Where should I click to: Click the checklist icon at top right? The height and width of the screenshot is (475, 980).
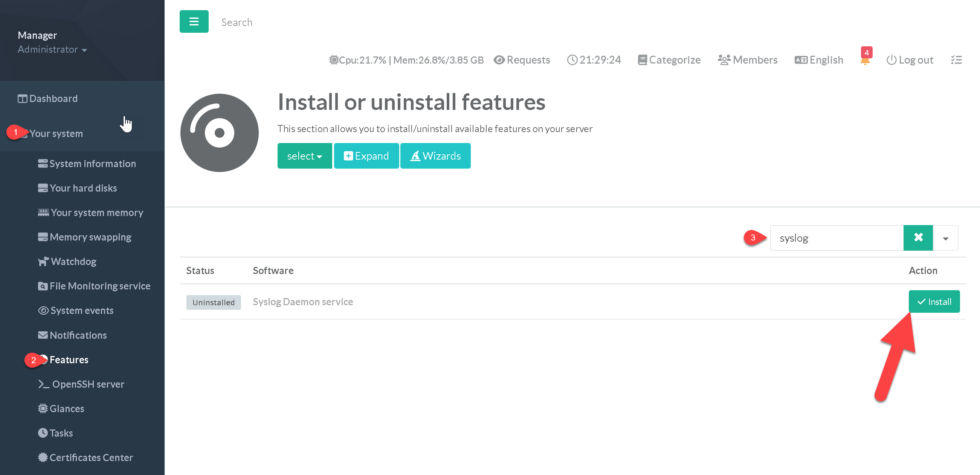pos(956,60)
